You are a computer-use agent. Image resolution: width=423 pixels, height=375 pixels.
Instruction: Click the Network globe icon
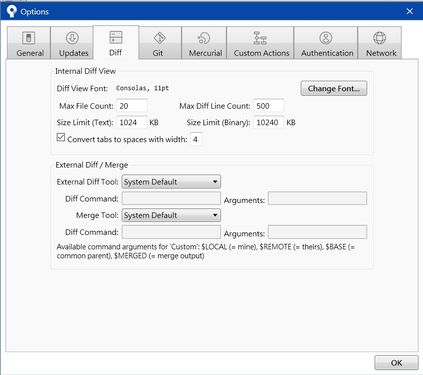(x=379, y=38)
